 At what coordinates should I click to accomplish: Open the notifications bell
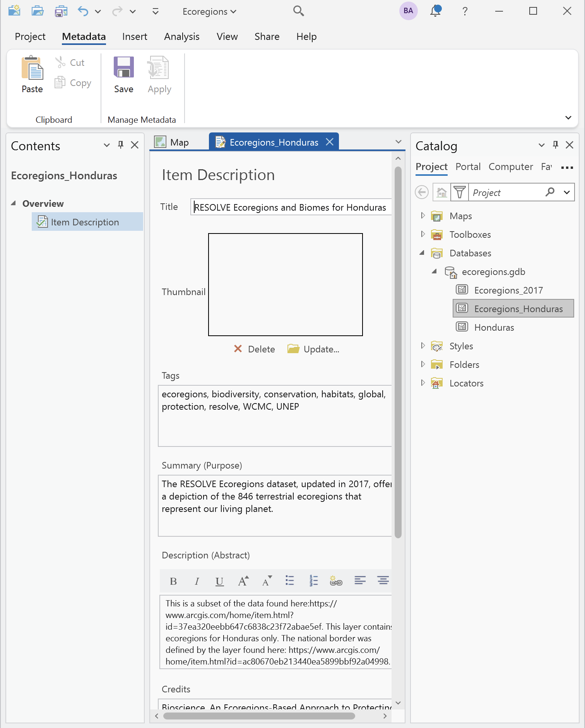click(x=436, y=11)
